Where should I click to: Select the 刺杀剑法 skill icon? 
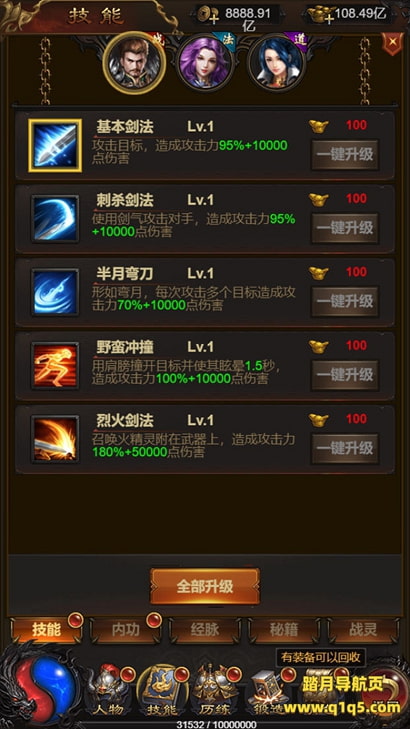[55, 219]
